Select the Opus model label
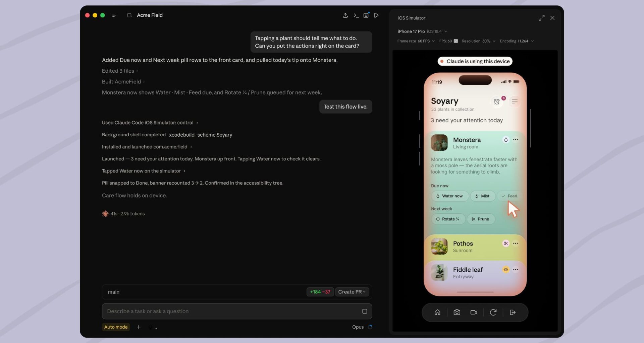This screenshot has width=644, height=343. 358,327
